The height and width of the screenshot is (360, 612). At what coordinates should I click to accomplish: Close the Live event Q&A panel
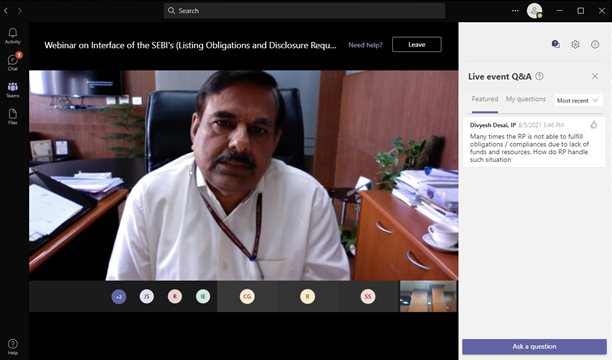[x=595, y=76]
